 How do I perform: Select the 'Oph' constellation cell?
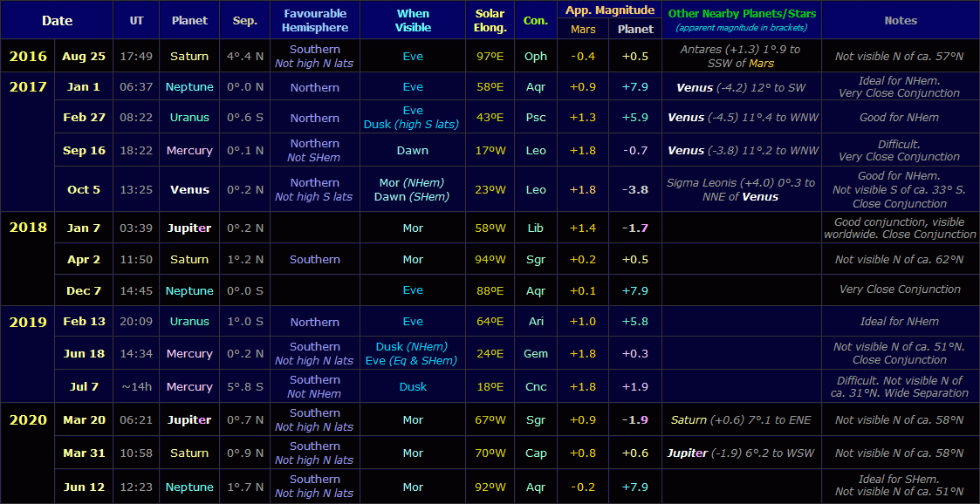click(536, 57)
